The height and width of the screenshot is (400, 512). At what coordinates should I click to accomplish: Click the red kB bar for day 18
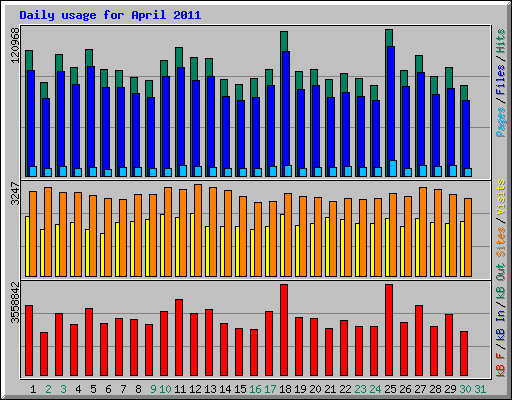pos(284,330)
